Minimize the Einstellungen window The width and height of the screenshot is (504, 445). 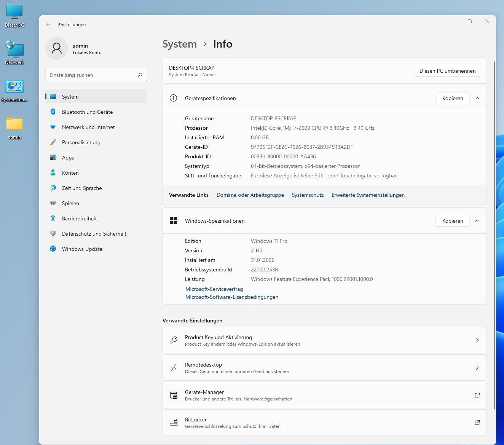tap(452, 21)
